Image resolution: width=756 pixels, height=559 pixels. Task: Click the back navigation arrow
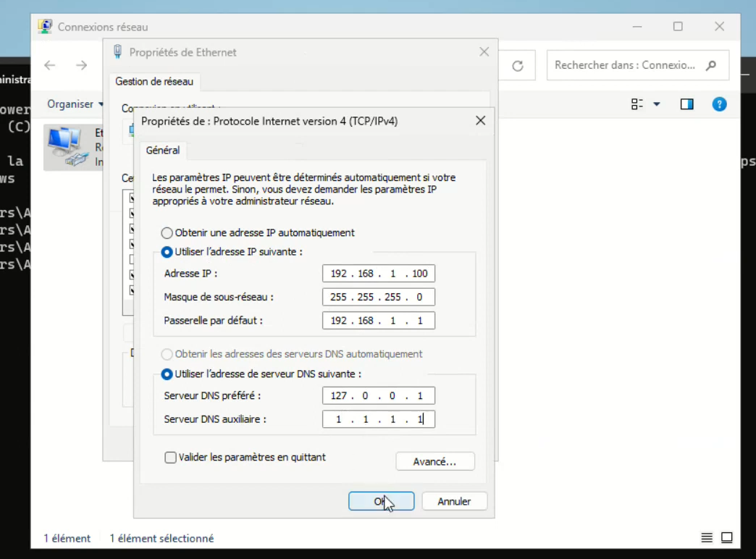pos(49,65)
